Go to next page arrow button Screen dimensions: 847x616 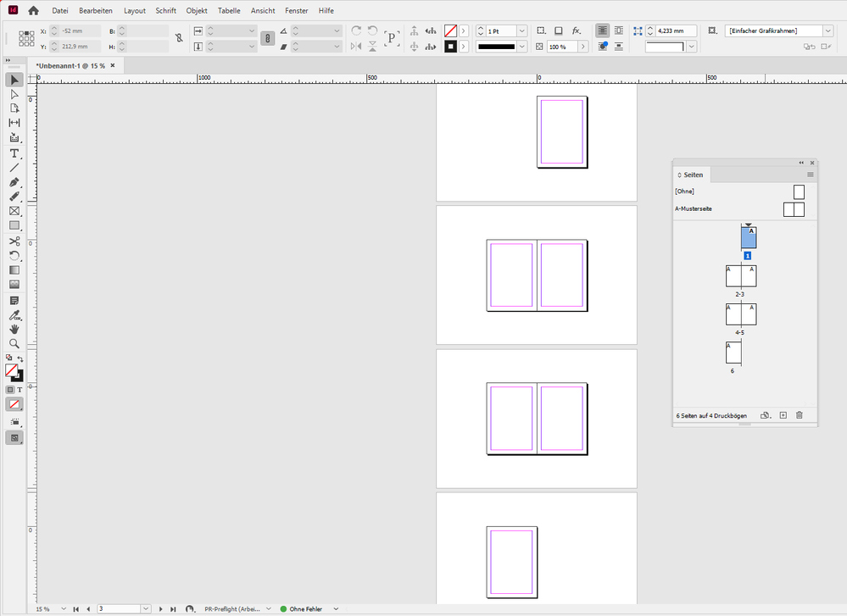point(161,609)
